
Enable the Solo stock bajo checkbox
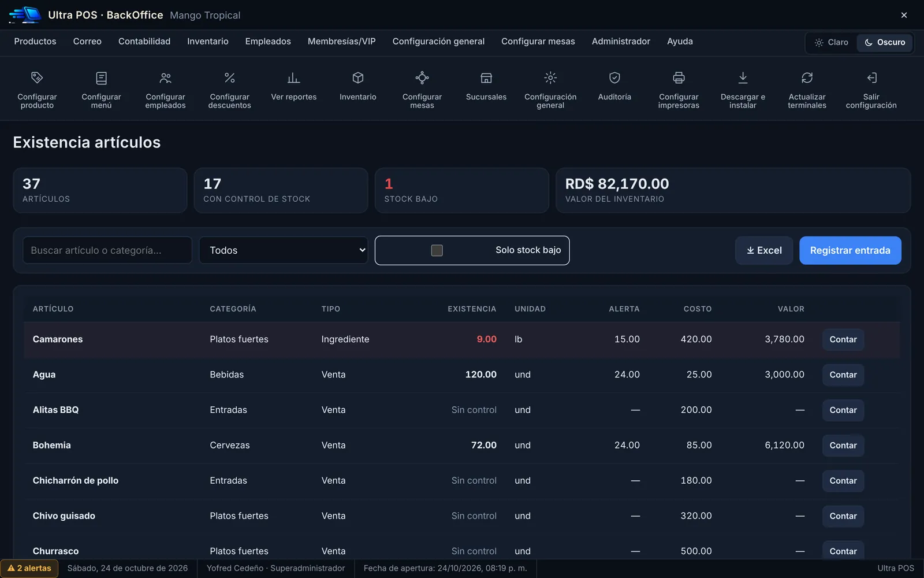[x=437, y=250]
